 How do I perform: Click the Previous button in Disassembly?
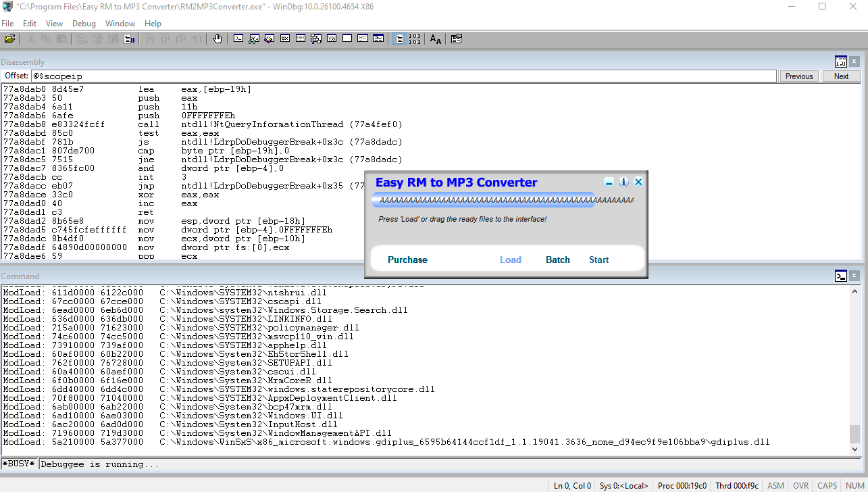coord(799,76)
